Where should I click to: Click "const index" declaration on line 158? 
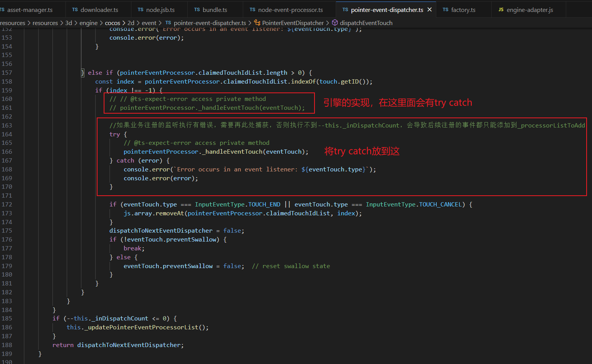click(x=115, y=82)
